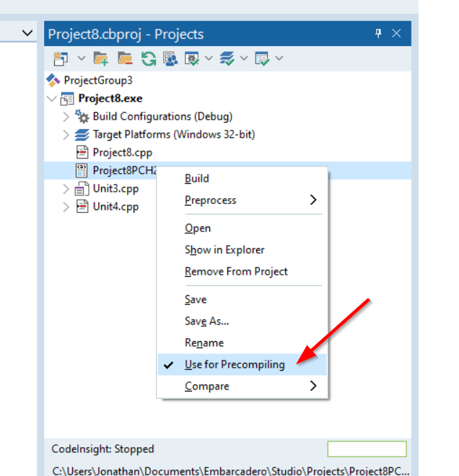This screenshot has width=459, height=476.
Task: Click the add folder icon in toolbar
Action: pyautogui.click(x=101, y=58)
